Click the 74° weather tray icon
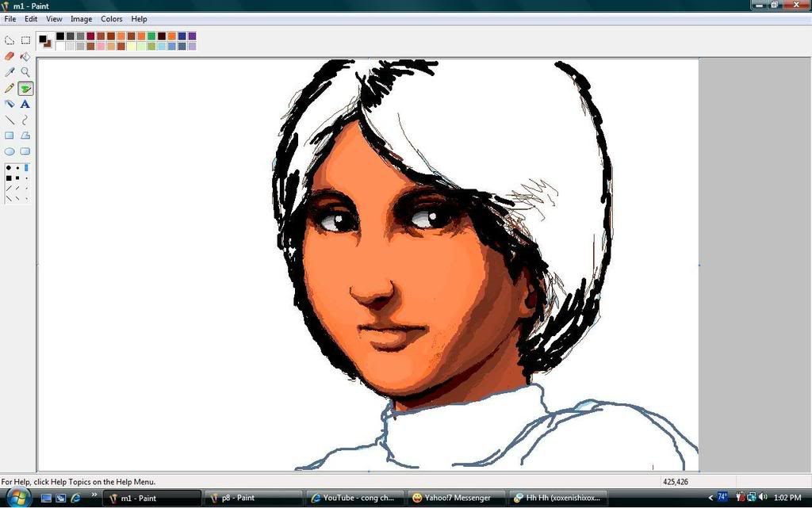The image size is (812, 508). 723,497
